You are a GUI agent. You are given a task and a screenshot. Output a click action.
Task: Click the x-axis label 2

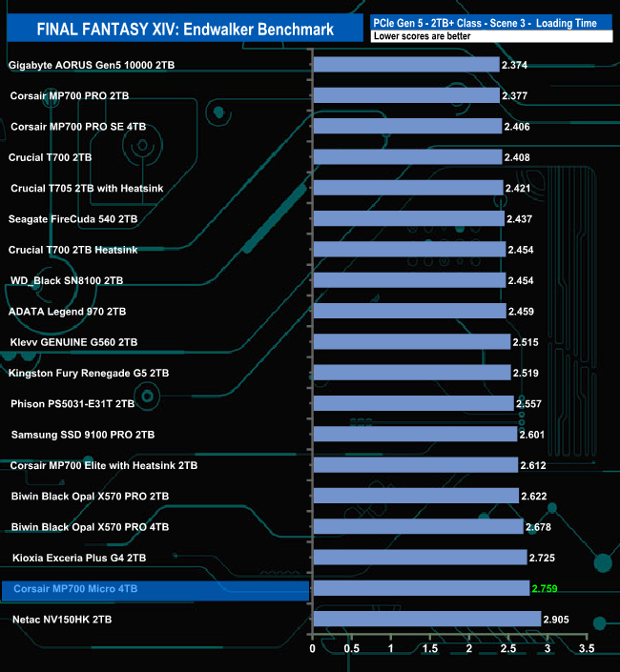tap(469, 649)
